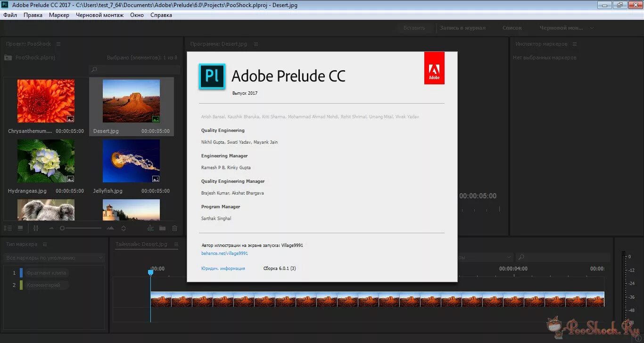The image size is (644, 343).
Task: Select the Hydrangeas.jpg thumbnail
Action: [x=46, y=161]
